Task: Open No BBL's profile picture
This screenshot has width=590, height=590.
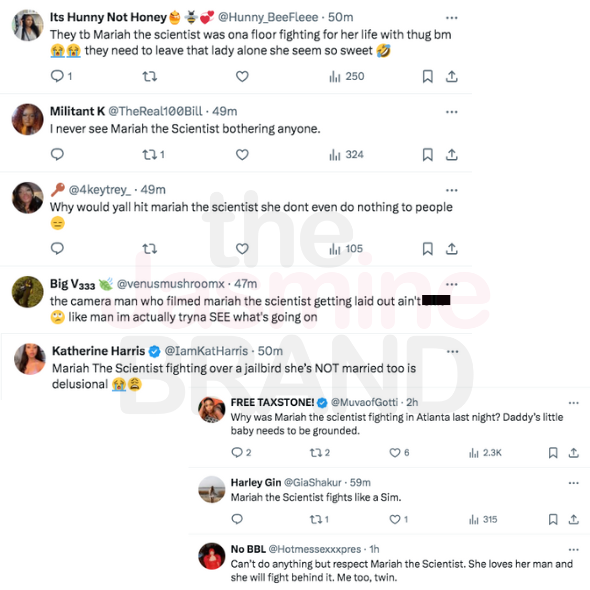Action: 211,556
